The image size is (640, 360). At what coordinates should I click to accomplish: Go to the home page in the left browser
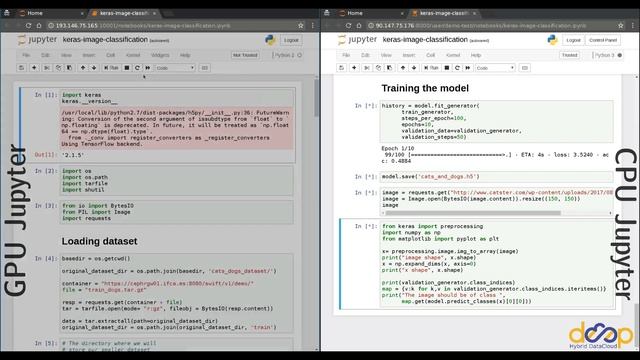point(39,25)
